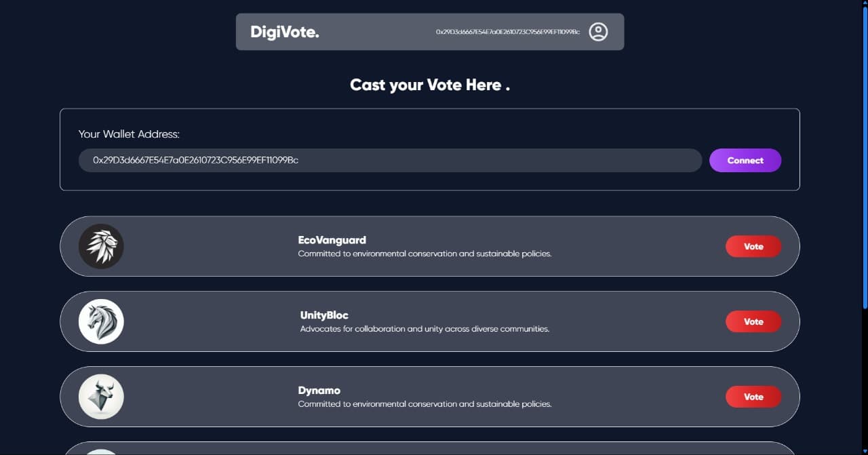Click the Dynamo description text

pos(425,404)
